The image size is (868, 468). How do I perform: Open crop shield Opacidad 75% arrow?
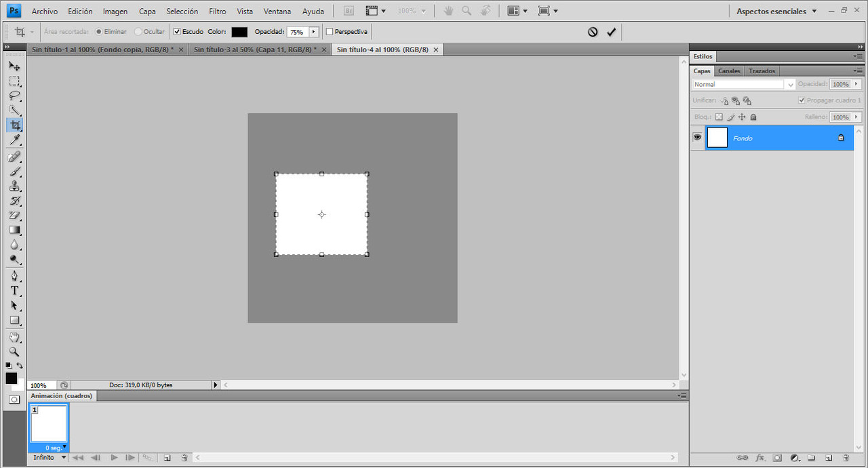(313, 32)
